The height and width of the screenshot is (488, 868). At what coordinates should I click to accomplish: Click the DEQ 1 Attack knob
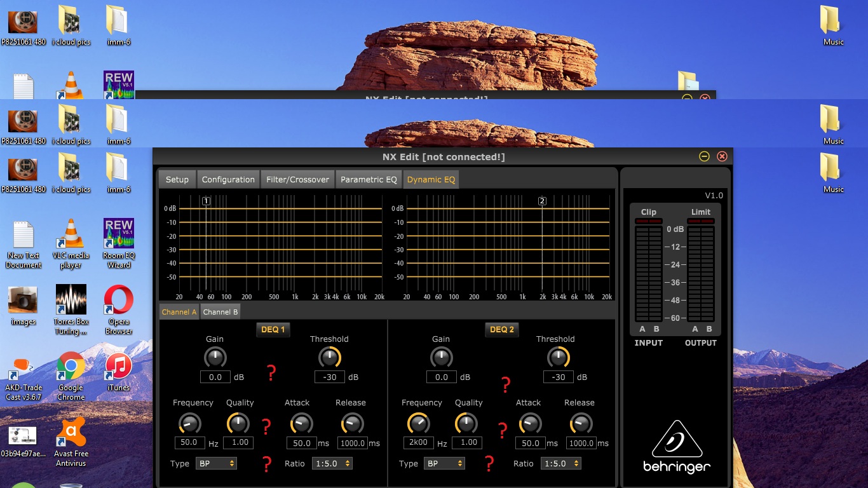coord(301,423)
